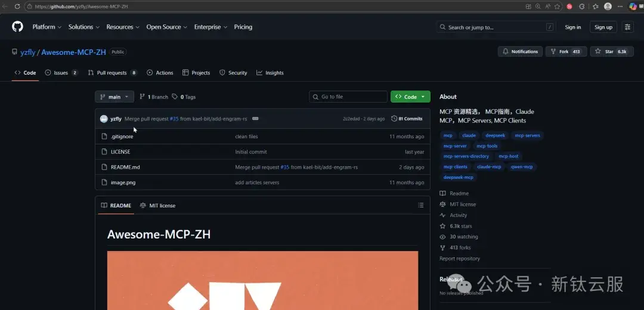Switch to the Issues tab

[61, 73]
